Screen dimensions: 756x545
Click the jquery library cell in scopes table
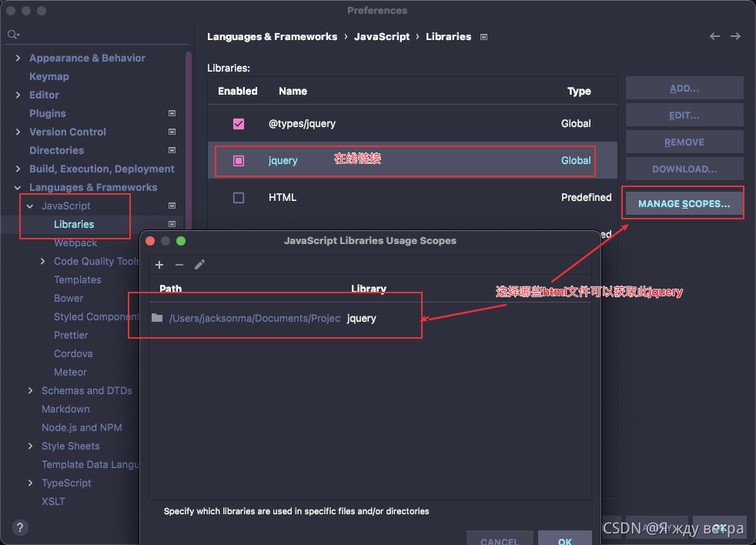(361, 319)
